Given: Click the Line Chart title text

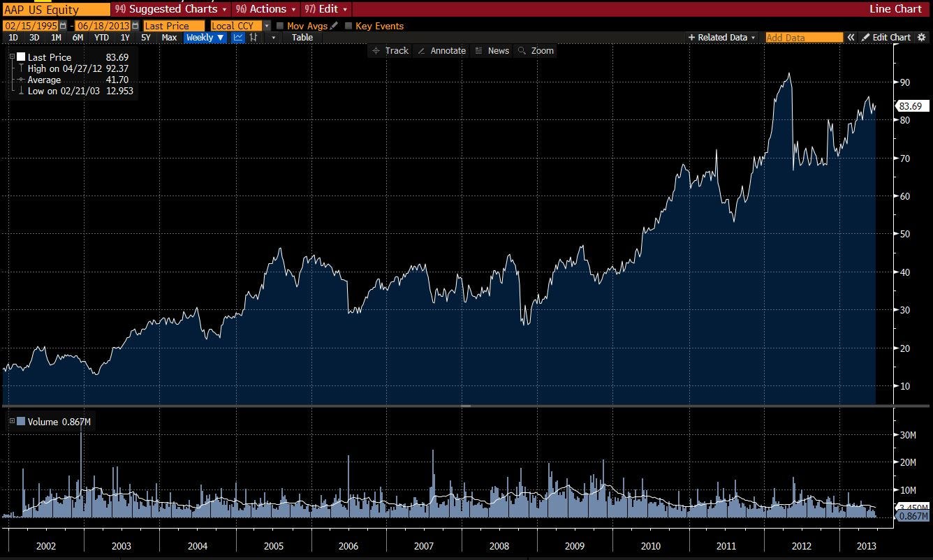Looking at the screenshot, I should click(895, 9).
